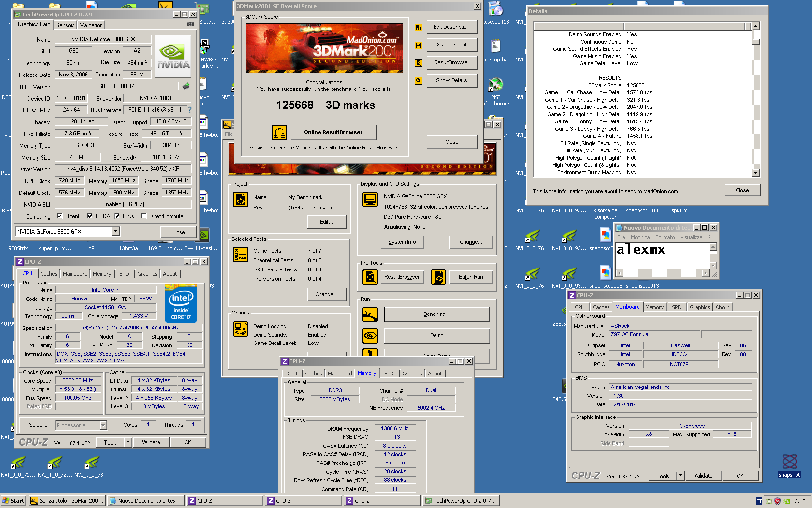812x508 pixels.
Task: Click the System Info button
Action: [x=402, y=242]
